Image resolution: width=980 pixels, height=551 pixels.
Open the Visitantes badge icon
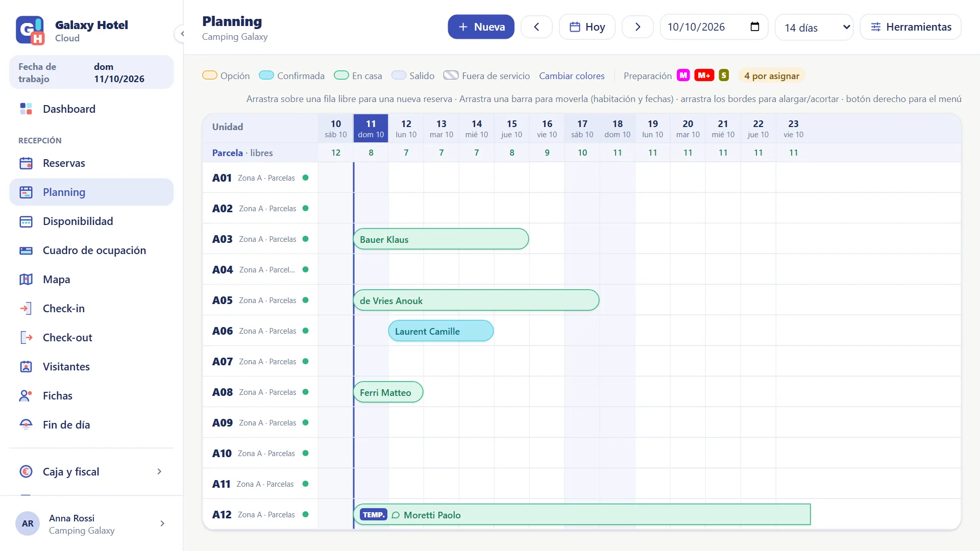[26, 366]
